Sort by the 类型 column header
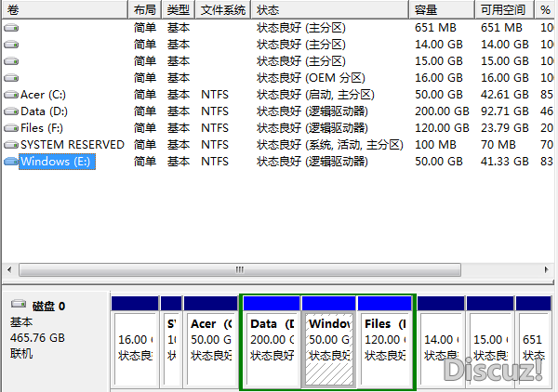558x392 pixels. click(178, 9)
